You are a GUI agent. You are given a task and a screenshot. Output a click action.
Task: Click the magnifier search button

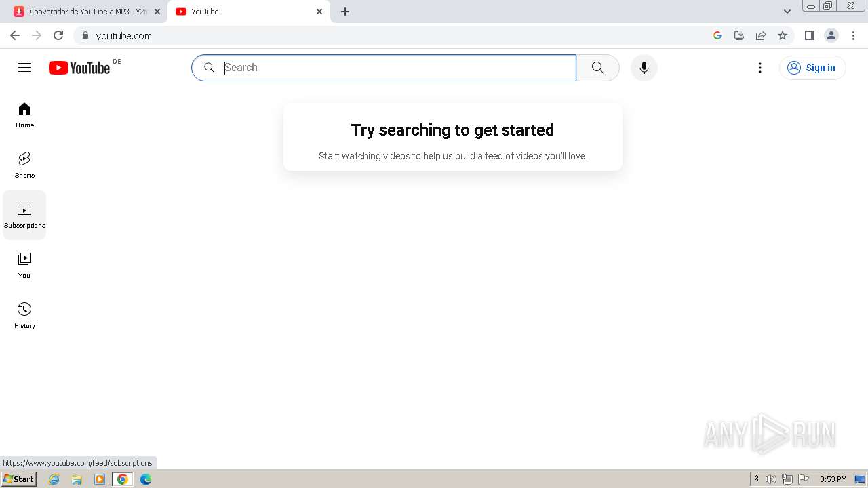click(x=597, y=68)
